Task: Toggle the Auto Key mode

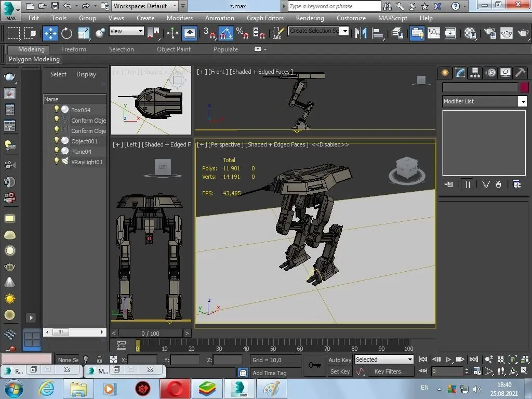Action: click(x=340, y=360)
